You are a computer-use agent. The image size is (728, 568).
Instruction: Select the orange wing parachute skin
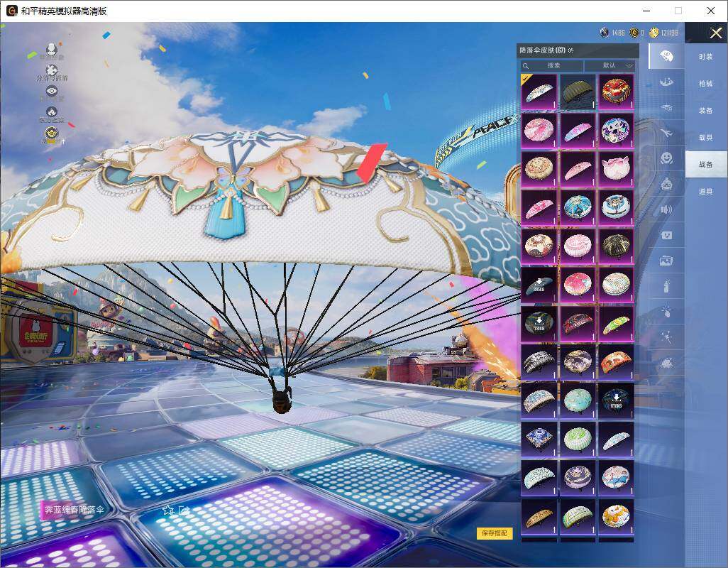[x=616, y=361]
